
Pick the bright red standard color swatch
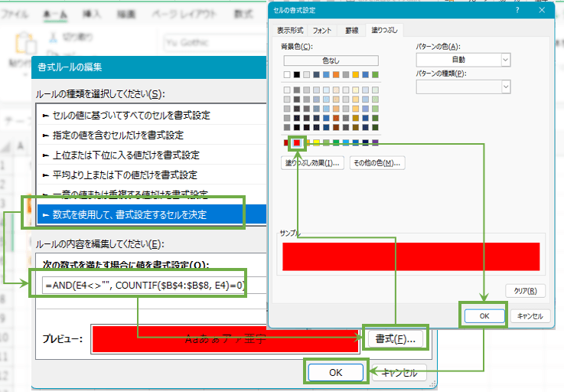point(297,143)
